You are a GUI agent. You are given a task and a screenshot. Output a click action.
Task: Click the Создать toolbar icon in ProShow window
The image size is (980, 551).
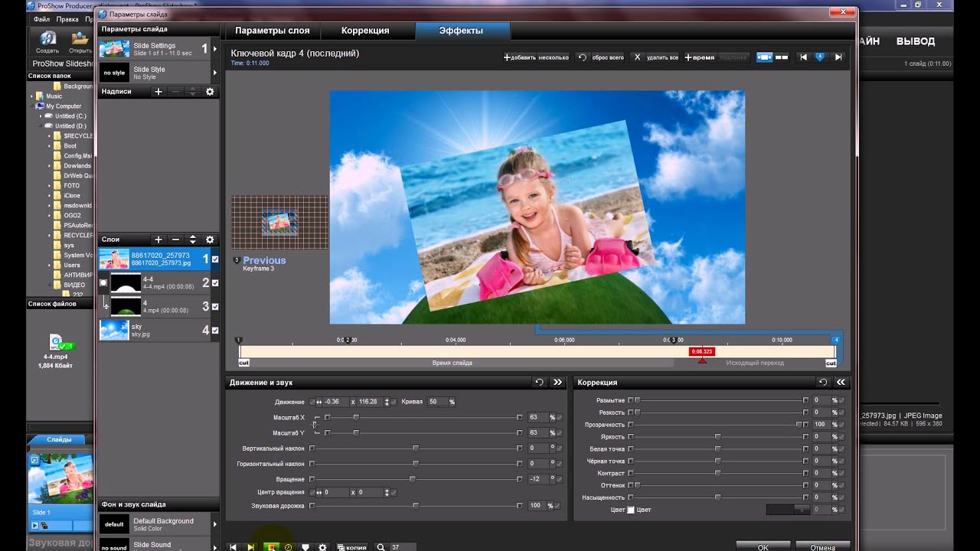coord(47,42)
